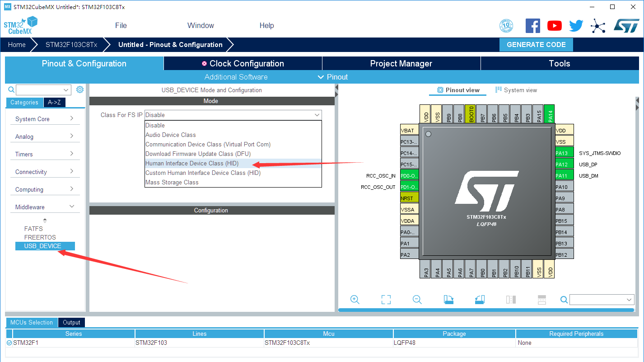Switch to Project Manager tab

click(x=401, y=63)
